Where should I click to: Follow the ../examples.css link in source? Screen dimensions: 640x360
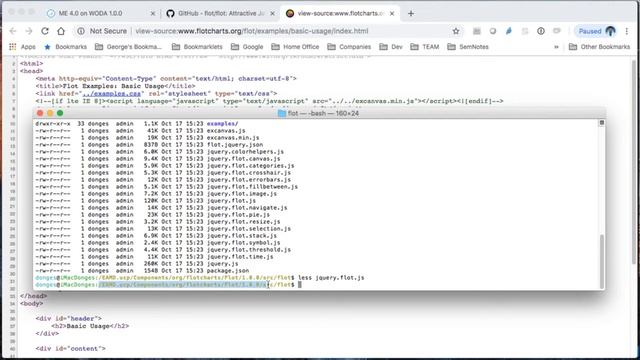[x=111, y=93]
